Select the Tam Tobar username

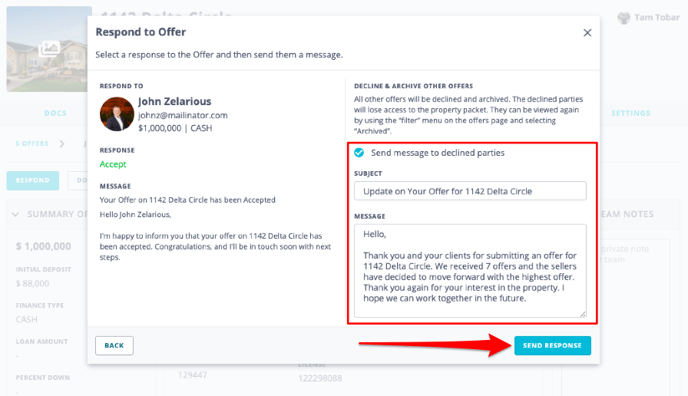(x=657, y=18)
